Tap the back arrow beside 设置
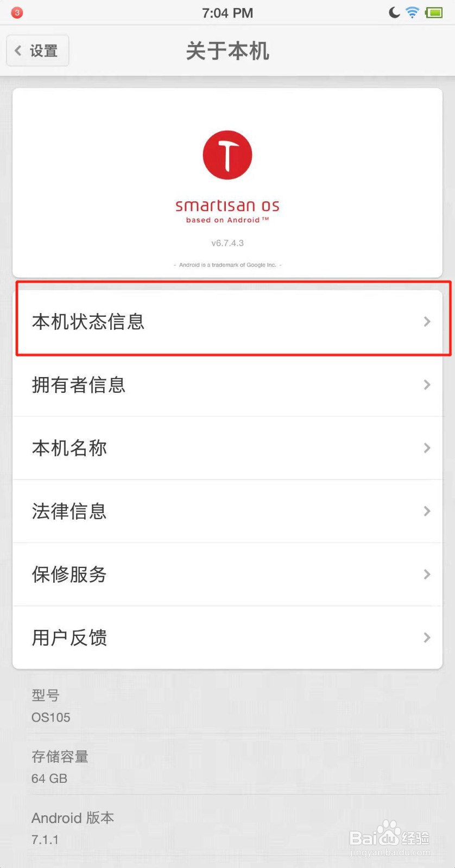Screen dimensions: 455x868 [18, 50]
